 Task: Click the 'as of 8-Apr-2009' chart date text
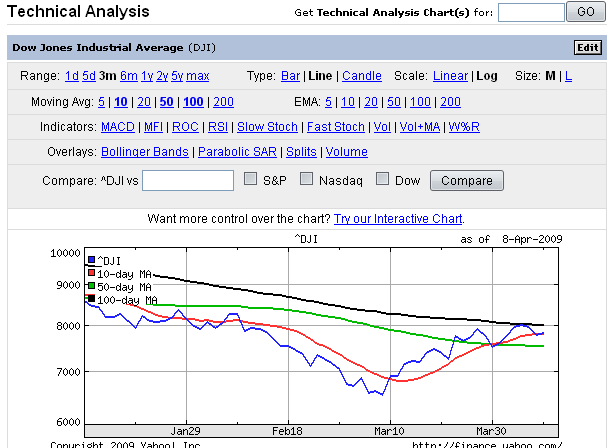click(x=512, y=239)
